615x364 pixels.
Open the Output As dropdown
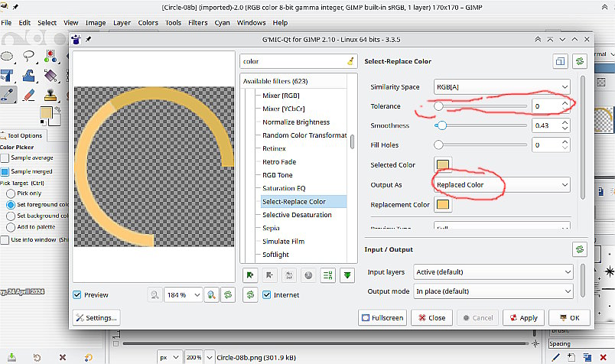(502, 184)
